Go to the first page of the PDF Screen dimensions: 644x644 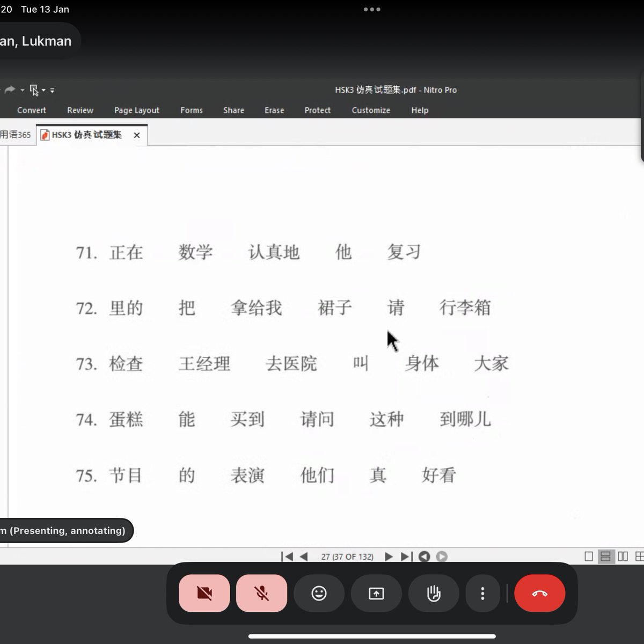[287, 557]
